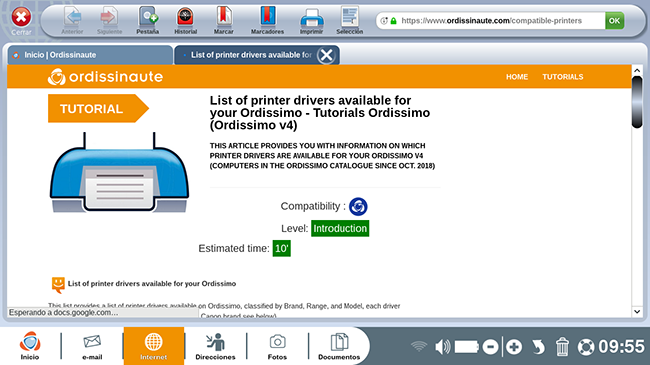Click the undo curved arrow icon
650x365 pixels.
(x=538, y=347)
